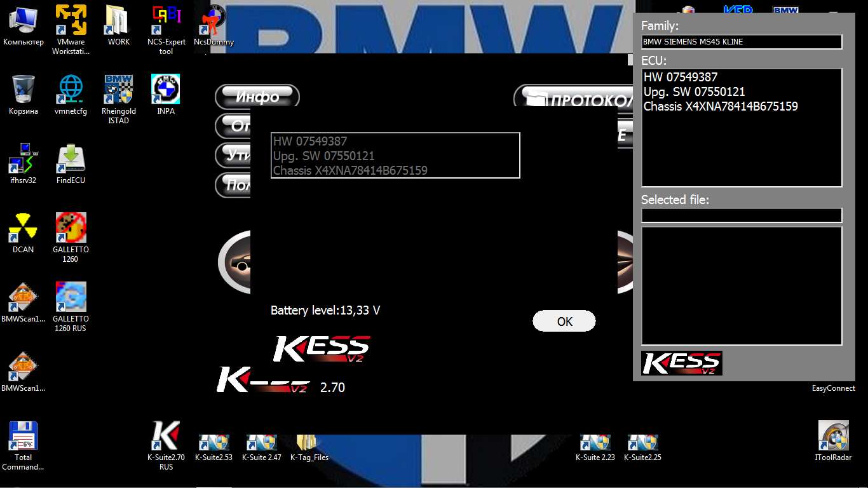Click the Family input field
The width and height of the screenshot is (868, 488).
742,42
